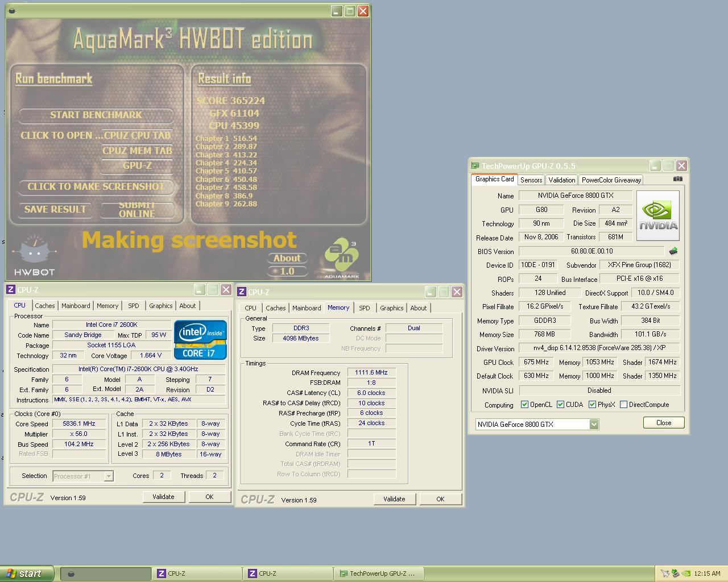Click the Driver Version field in GPU-Z
728x582 pixels.
[x=599, y=348]
